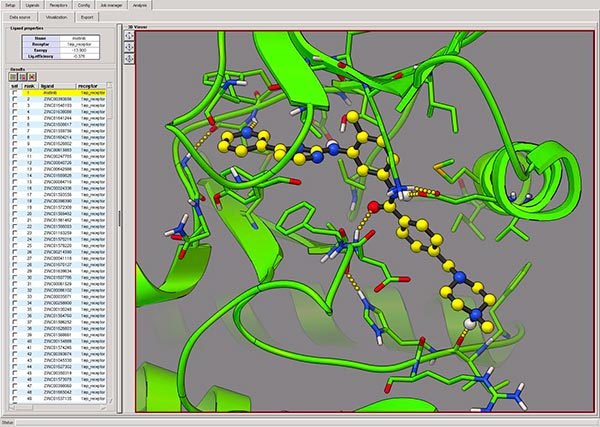Open the Export sub-tab
600x427 pixels.
coord(88,17)
